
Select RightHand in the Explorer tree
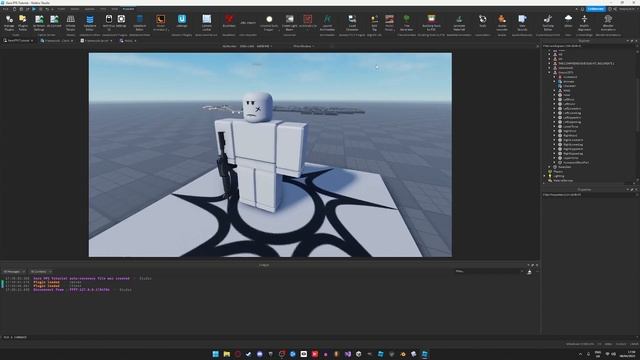pyautogui.click(x=570, y=135)
